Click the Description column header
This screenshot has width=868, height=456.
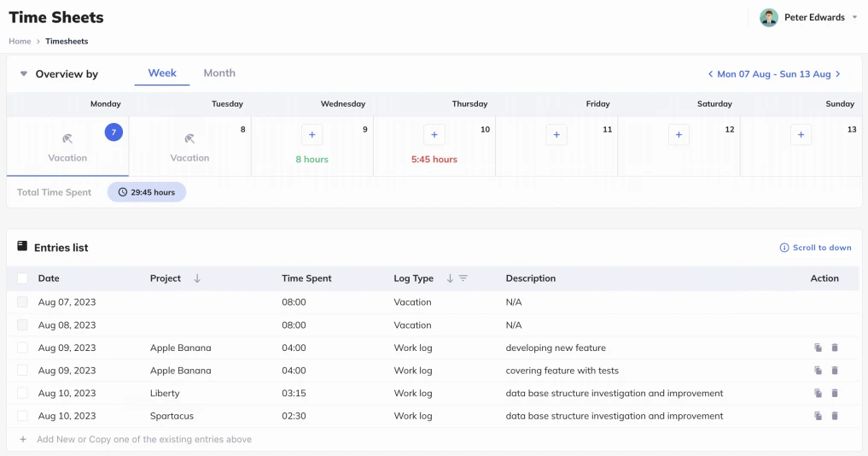530,278
